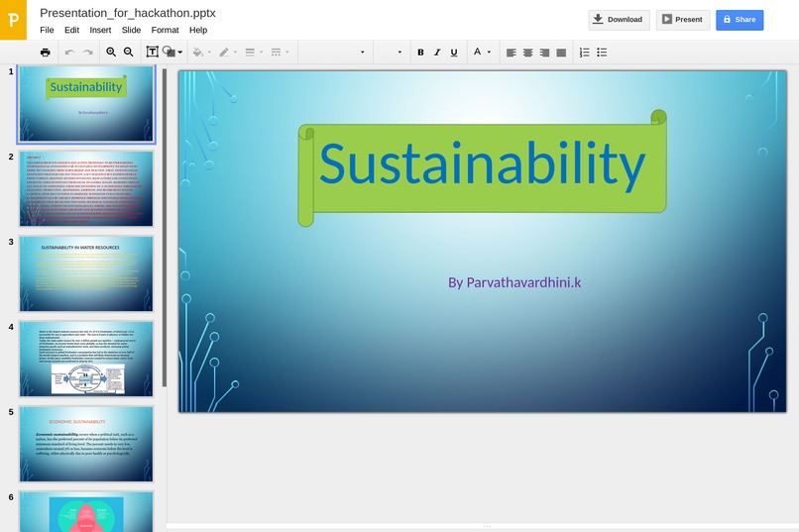Align text to the right
This screenshot has height=532, width=799.
544,53
